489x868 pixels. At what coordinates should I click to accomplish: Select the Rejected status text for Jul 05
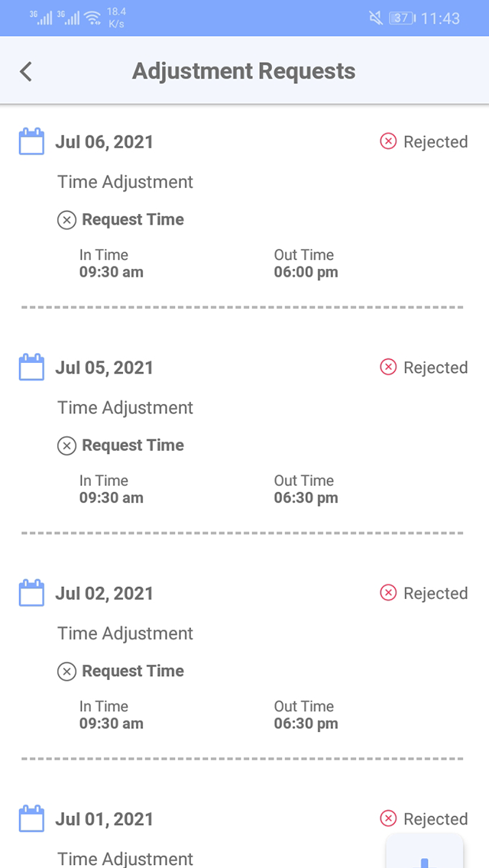[436, 367]
